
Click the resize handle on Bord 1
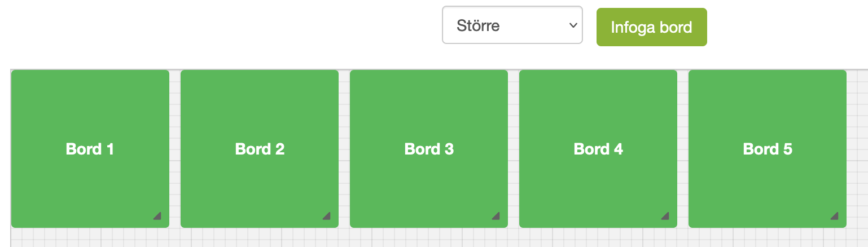click(157, 215)
